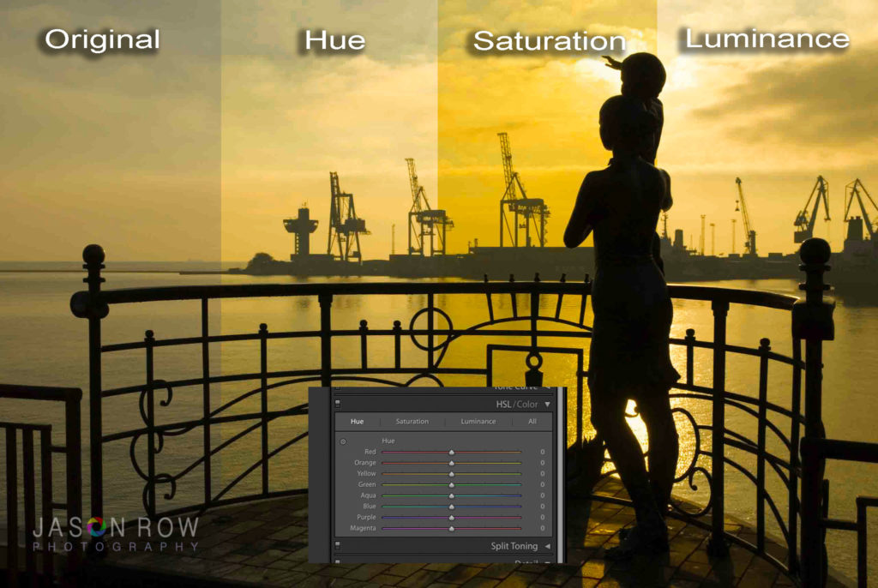Click the 'Red' slider label

coord(370,452)
